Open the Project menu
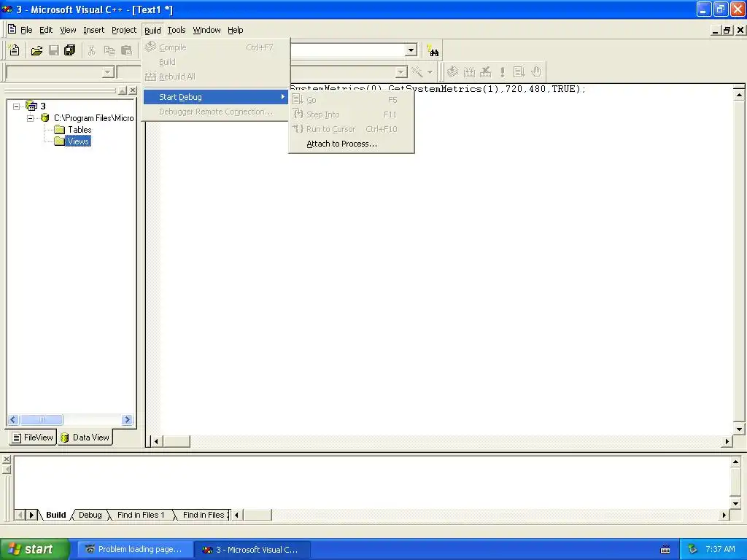This screenshot has width=747, height=560. [x=124, y=30]
